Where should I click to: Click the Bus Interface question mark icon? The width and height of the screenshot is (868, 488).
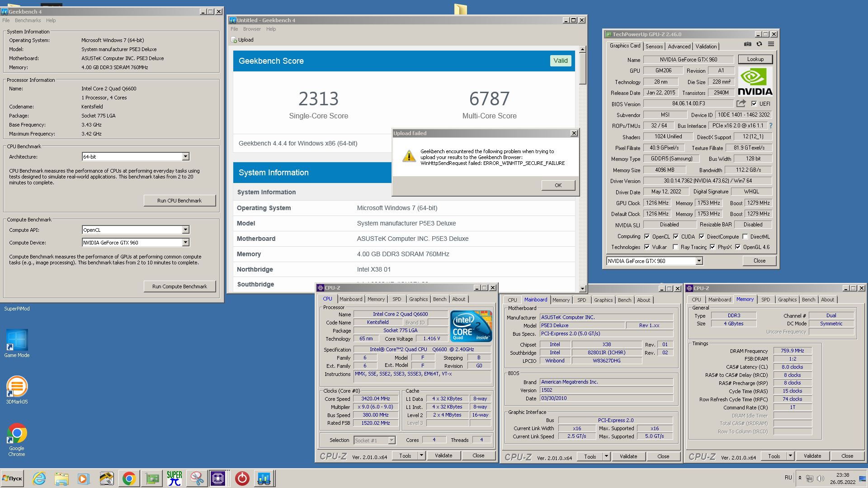tap(771, 126)
